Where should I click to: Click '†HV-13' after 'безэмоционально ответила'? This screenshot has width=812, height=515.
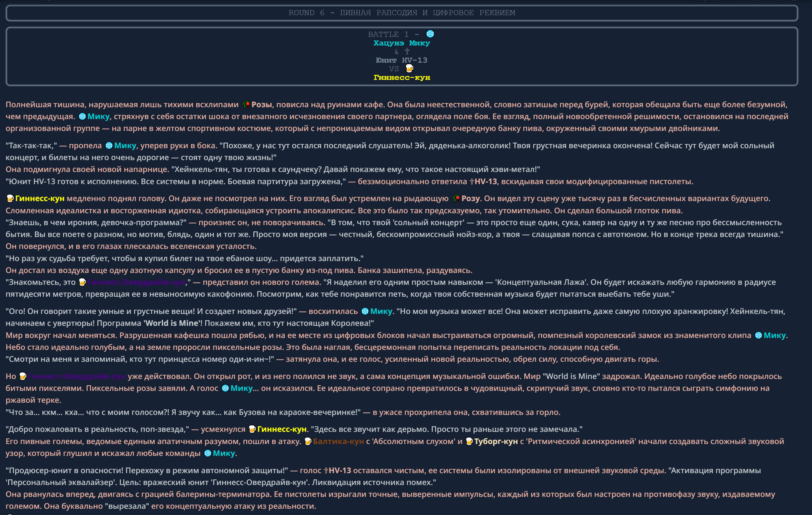tap(483, 181)
